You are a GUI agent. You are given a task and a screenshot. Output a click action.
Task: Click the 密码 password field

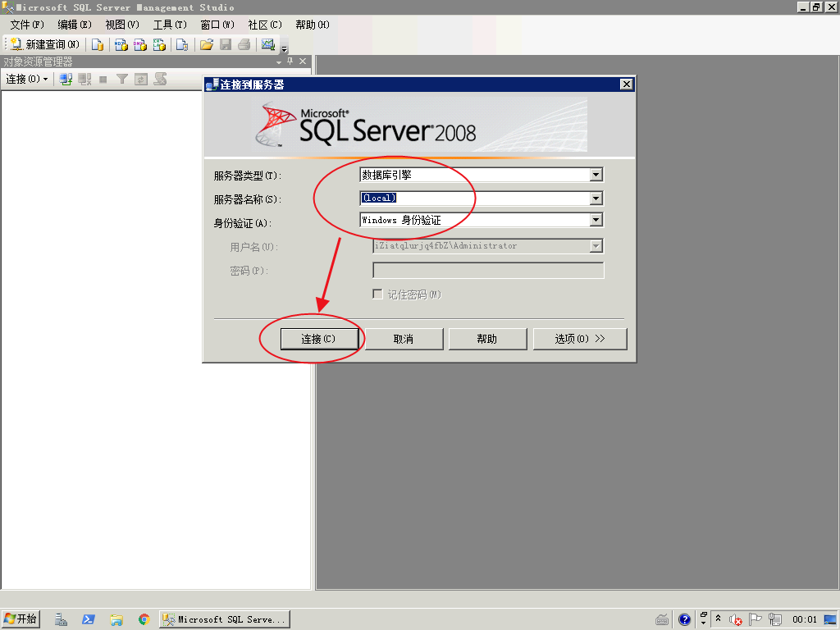[488, 271]
